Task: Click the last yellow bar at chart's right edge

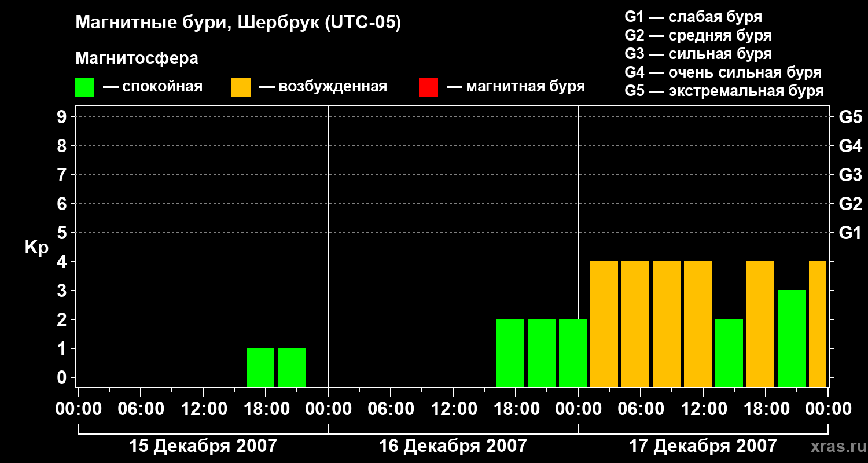Action: pos(818,324)
